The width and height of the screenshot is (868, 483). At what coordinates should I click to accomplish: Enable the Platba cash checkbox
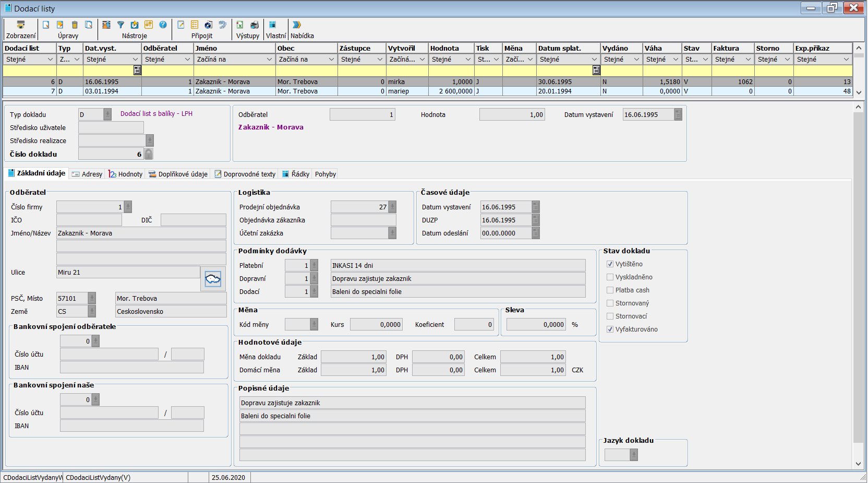pyautogui.click(x=610, y=290)
